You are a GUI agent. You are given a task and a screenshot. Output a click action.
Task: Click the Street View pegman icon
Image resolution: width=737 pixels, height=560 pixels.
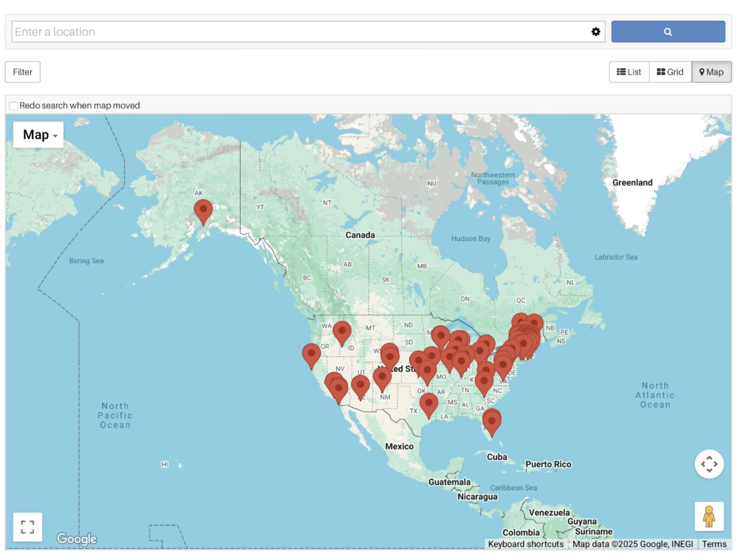click(709, 516)
